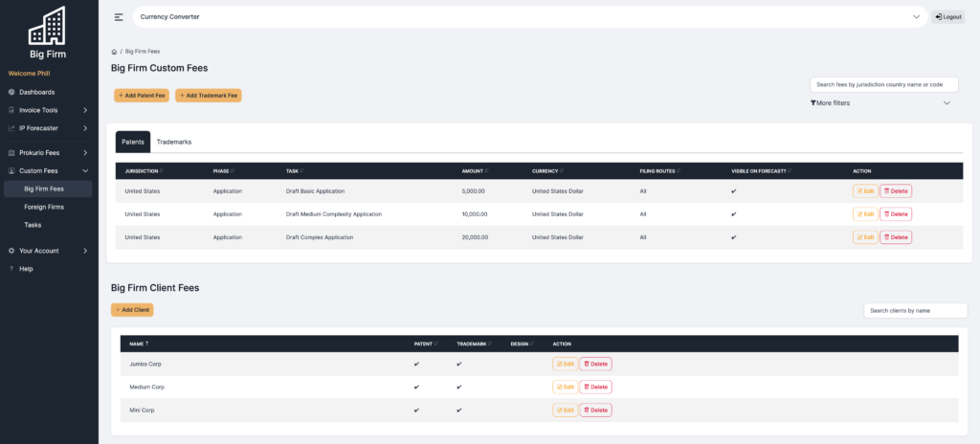980x444 pixels.
Task: Sort table by Currency column icon
Action: [562, 170]
